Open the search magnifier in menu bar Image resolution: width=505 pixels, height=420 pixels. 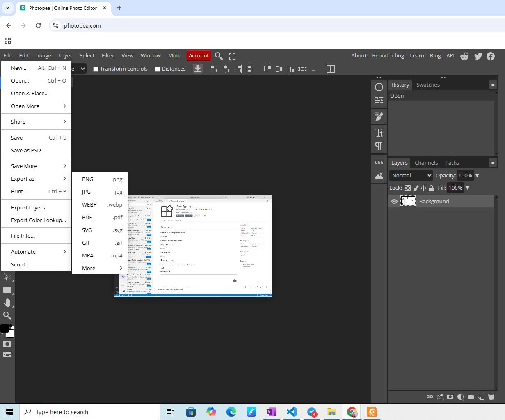coord(219,56)
